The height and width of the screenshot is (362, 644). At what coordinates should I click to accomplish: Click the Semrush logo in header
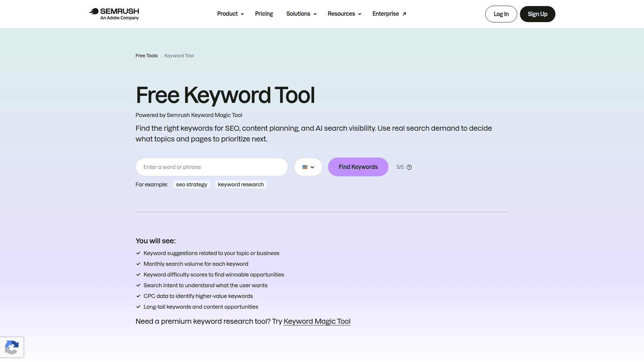(x=114, y=14)
